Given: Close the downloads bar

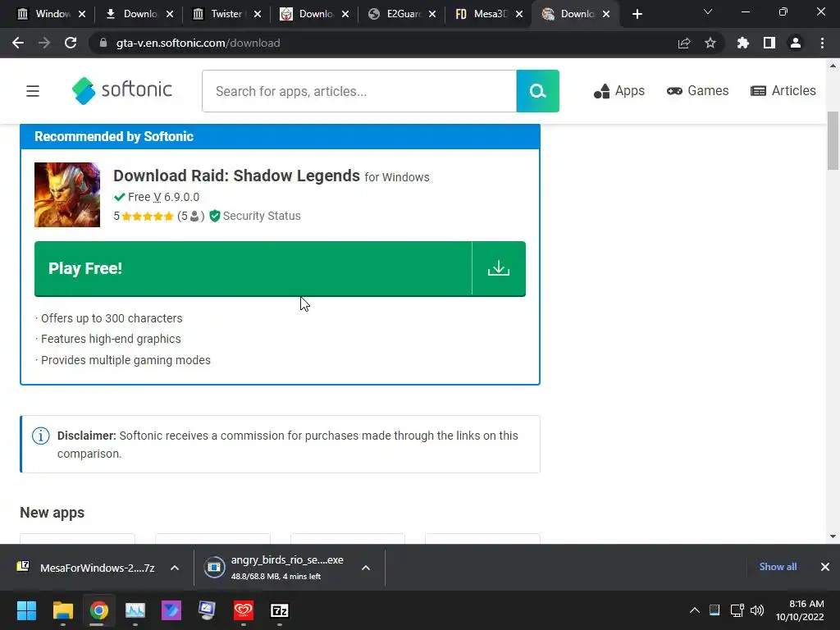Looking at the screenshot, I should 825,567.
